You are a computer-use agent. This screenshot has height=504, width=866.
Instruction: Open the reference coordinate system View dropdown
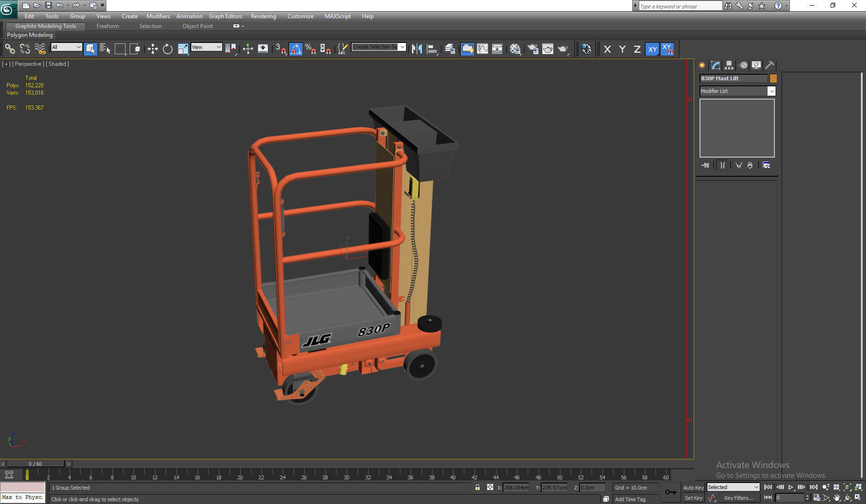206,47
